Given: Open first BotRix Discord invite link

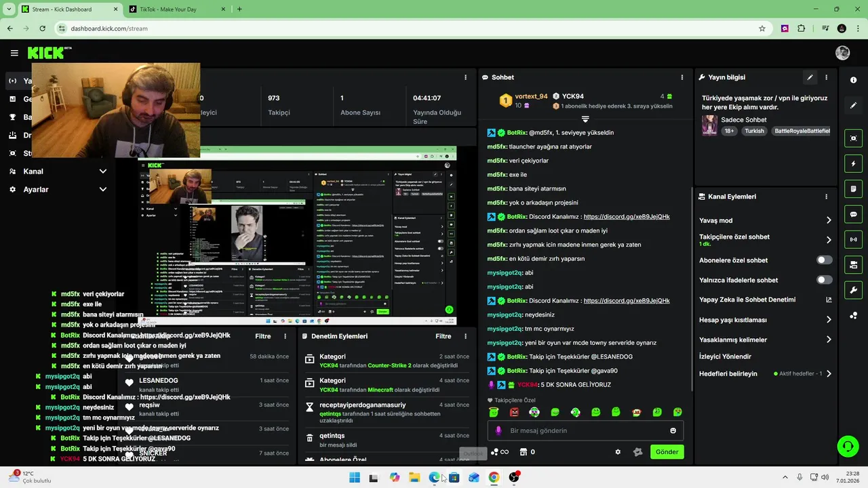Looking at the screenshot, I should (627, 217).
